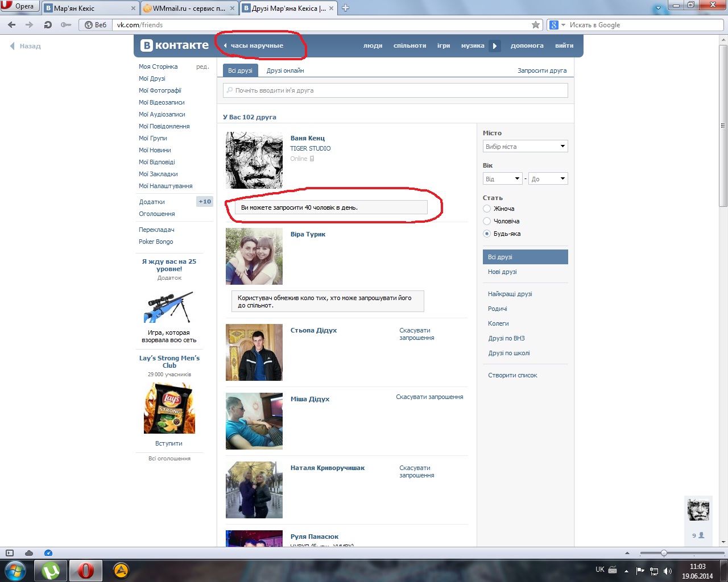Click the magnifier icon in friend search
Image resolution: width=728 pixels, height=582 pixels.
coord(229,90)
